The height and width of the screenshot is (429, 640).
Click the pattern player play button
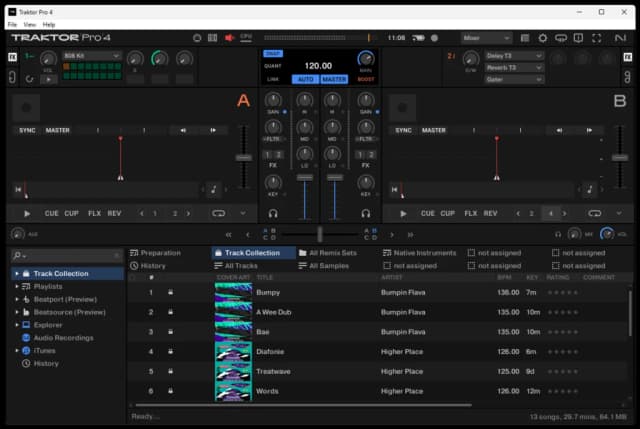[x=49, y=80]
